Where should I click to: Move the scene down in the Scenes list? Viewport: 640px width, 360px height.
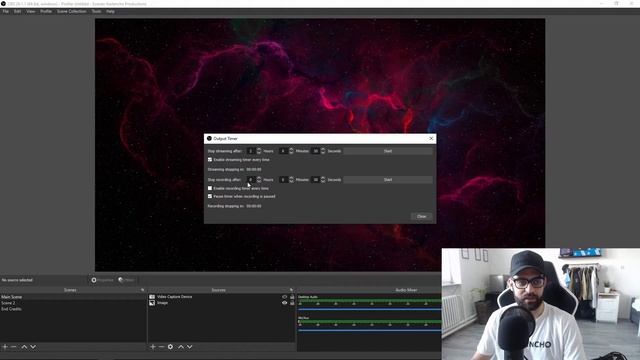[x=33, y=347]
